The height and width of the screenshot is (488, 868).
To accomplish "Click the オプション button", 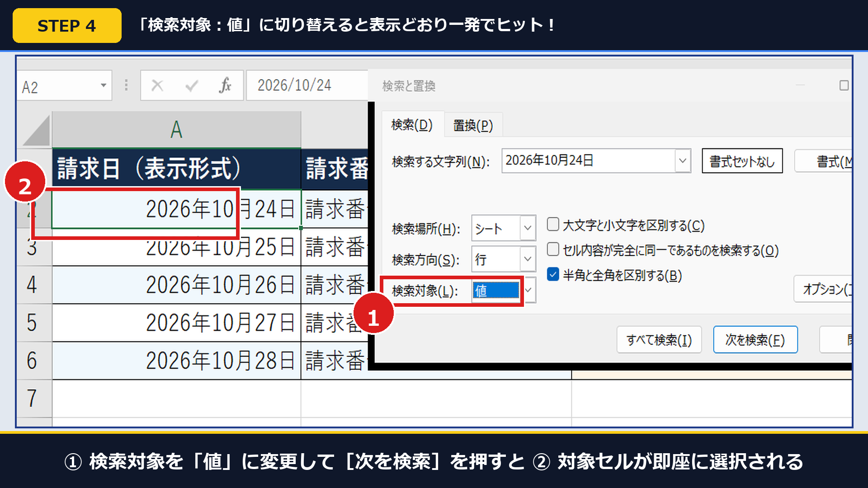I will (823, 289).
